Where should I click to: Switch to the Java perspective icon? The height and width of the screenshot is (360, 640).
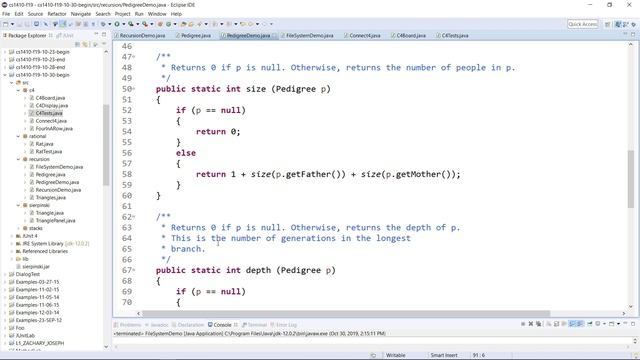coord(618,24)
